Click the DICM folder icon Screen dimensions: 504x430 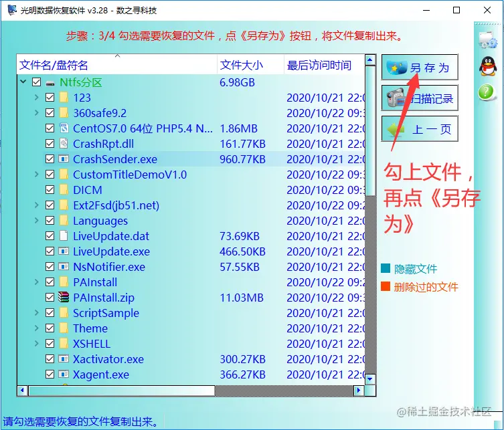(64, 190)
